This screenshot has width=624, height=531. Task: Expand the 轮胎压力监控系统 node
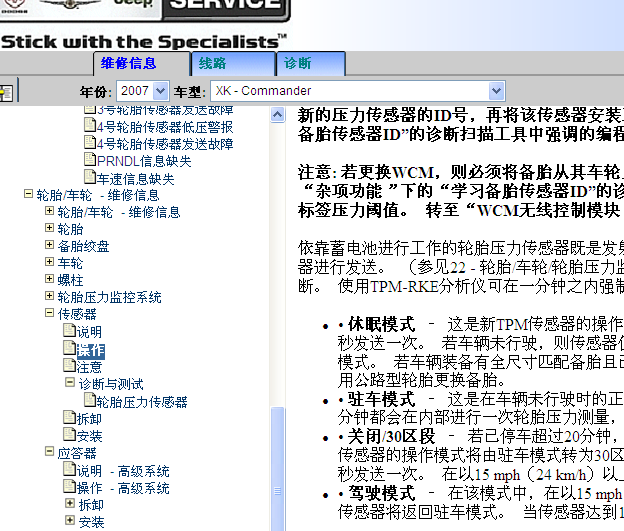pos(49,295)
